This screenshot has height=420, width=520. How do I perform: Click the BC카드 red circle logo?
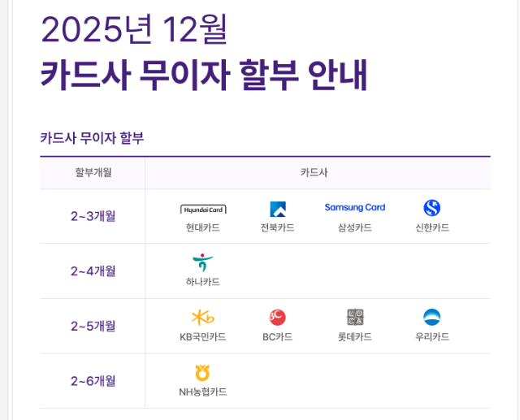point(278,318)
